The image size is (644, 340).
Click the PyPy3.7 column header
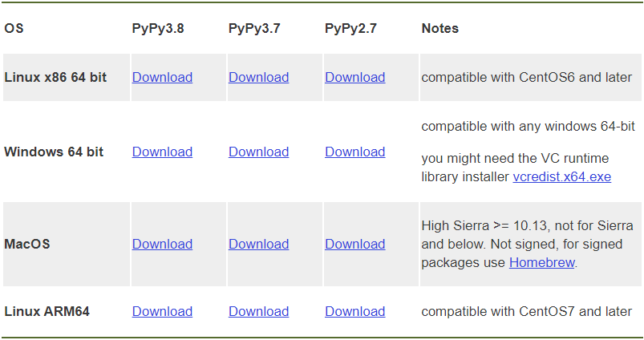254,28
